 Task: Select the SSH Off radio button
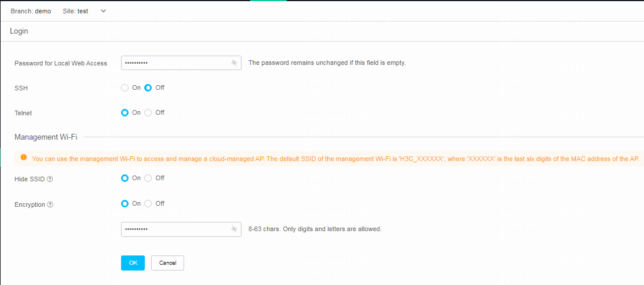(x=148, y=87)
